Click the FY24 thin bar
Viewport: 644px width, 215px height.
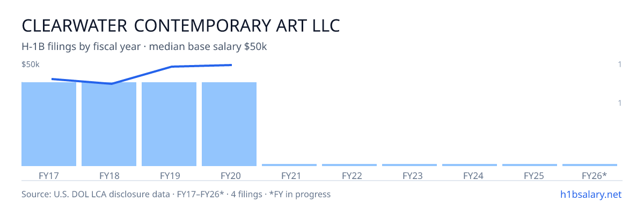(470, 165)
